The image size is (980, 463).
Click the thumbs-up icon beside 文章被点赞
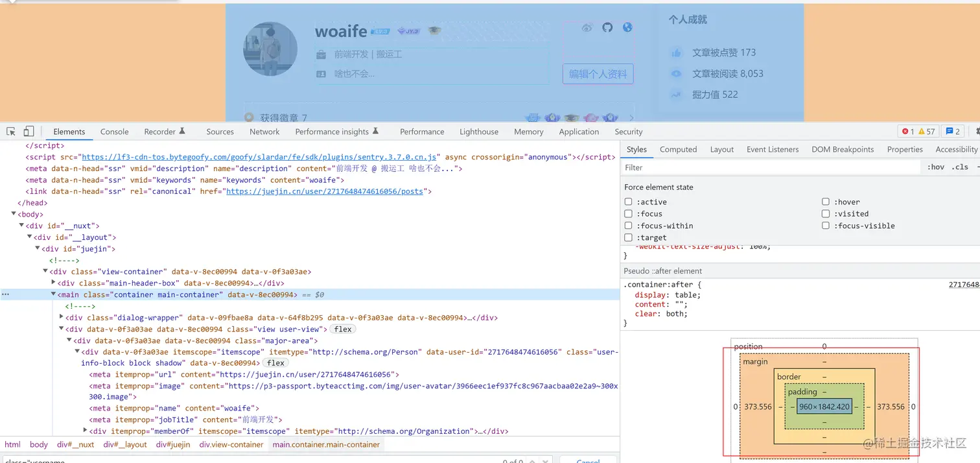click(x=676, y=53)
